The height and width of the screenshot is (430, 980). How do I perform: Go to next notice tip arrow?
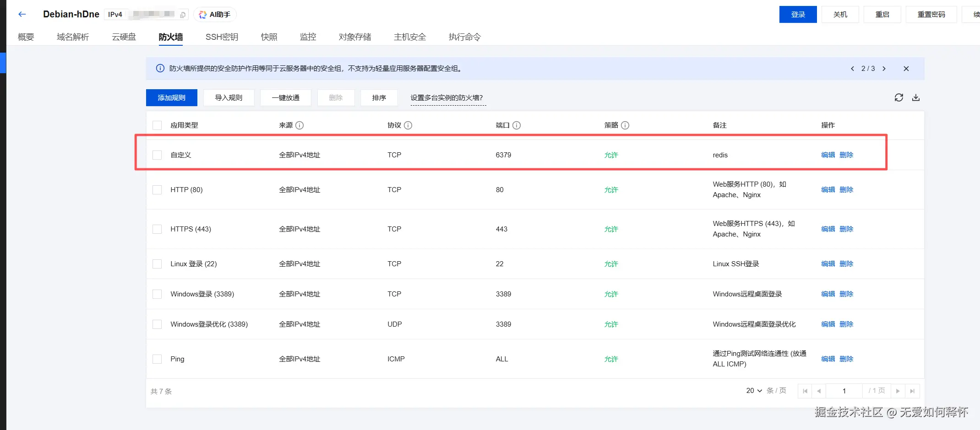coord(884,69)
